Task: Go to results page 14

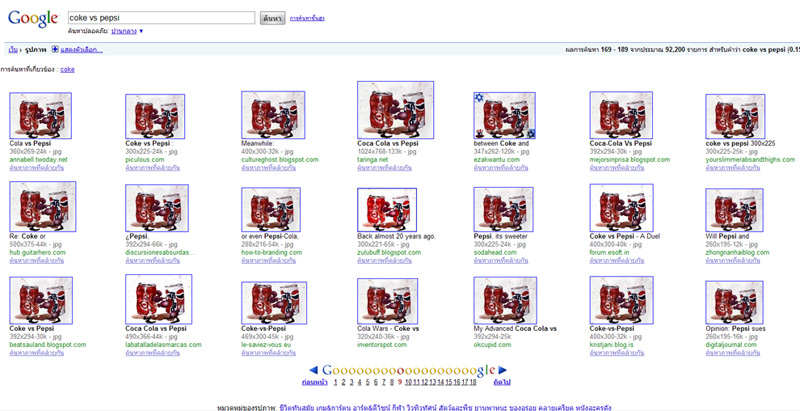Action: click(x=441, y=382)
